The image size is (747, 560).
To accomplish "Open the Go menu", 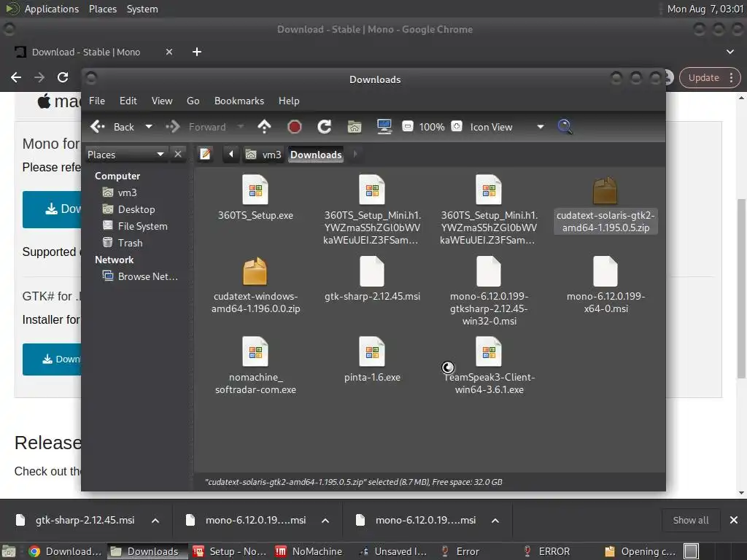I will pos(193,101).
